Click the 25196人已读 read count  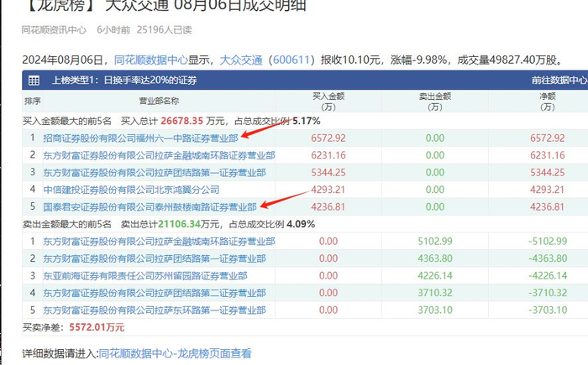(165, 30)
